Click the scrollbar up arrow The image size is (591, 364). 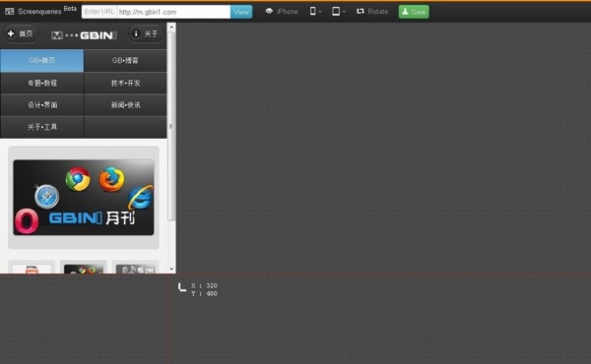tap(171, 28)
